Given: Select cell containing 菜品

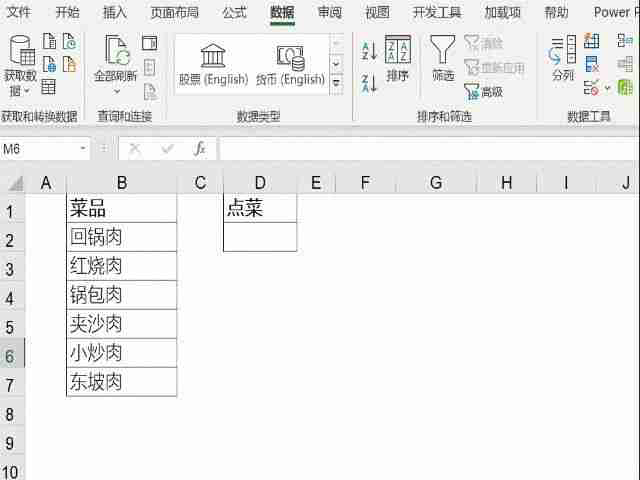Looking at the screenshot, I should tap(122, 208).
